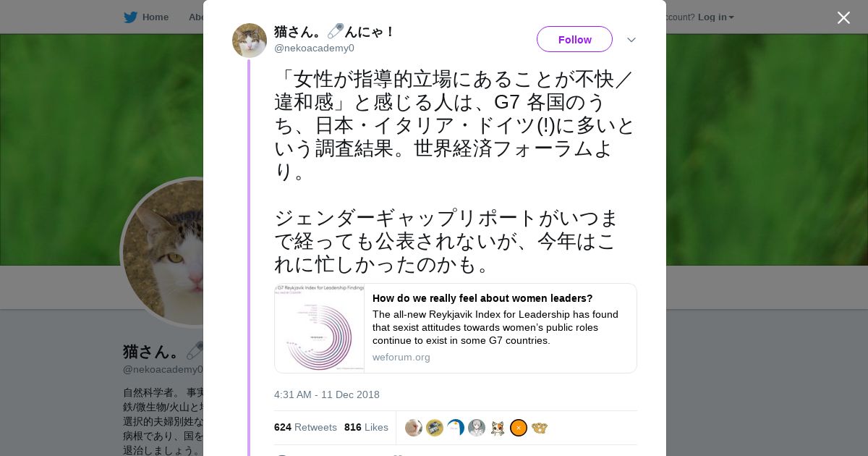This screenshot has width=868, height=456.
Task: Open the 4:31 AM - 11 Dec 2018 timestamp
Action: pos(327,394)
